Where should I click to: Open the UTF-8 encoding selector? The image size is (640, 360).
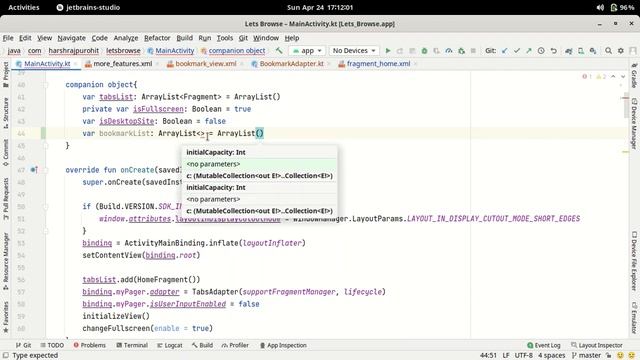pyautogui.click(x=523, y=356)
